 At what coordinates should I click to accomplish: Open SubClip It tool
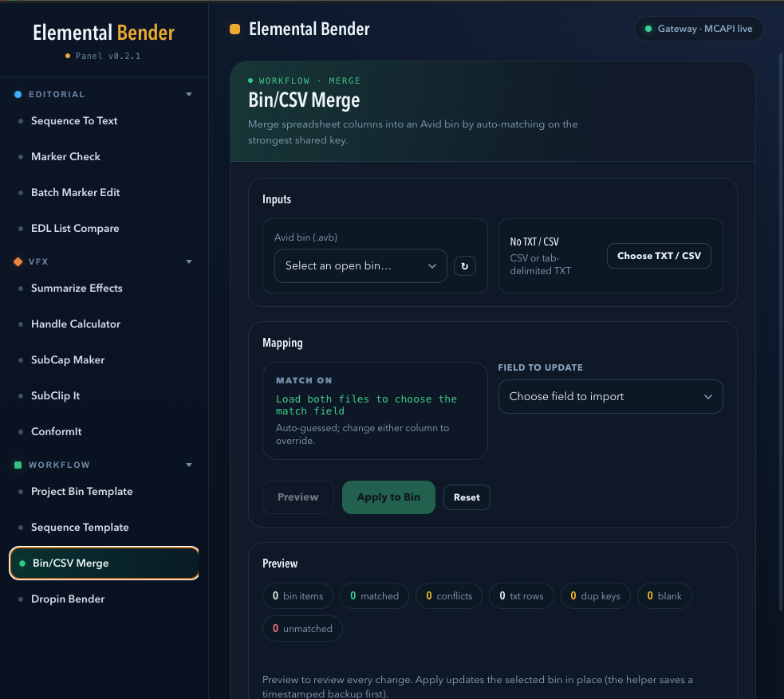coord(55,395)
